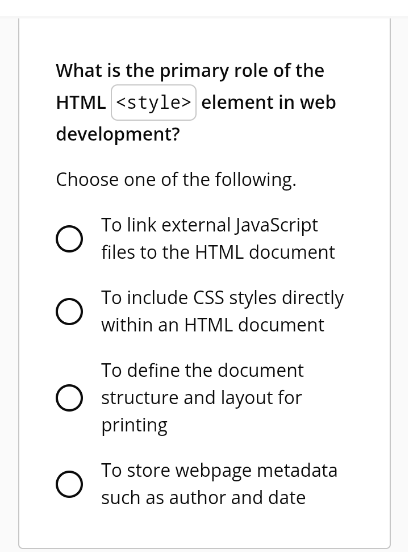The height and width of the screenshot is (552, 408).
Task: Click the <style> code tag box
Action: click(153, 102)
